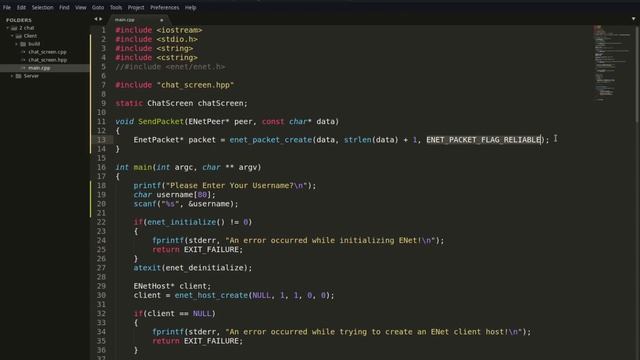Screen dimensions: 640x360
Task: Switch to the main.cpp tab
Action: 137,20
